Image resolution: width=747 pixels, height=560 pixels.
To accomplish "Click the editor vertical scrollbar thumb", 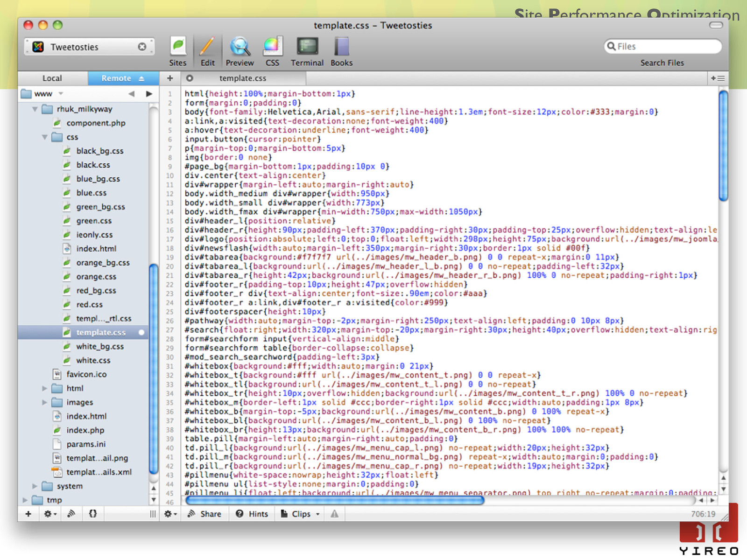I will pyautogui.click(x=724, y=146).
